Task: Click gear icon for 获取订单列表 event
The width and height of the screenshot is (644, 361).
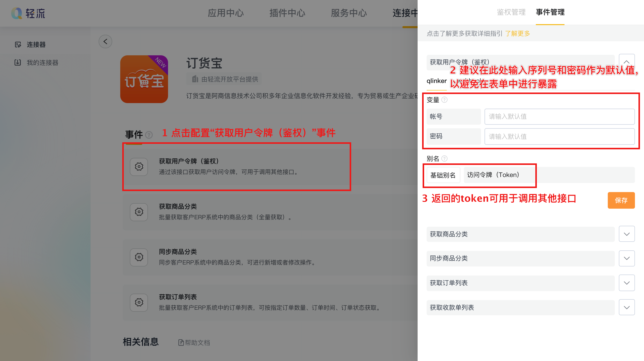Action: click(x=139, y=302)
